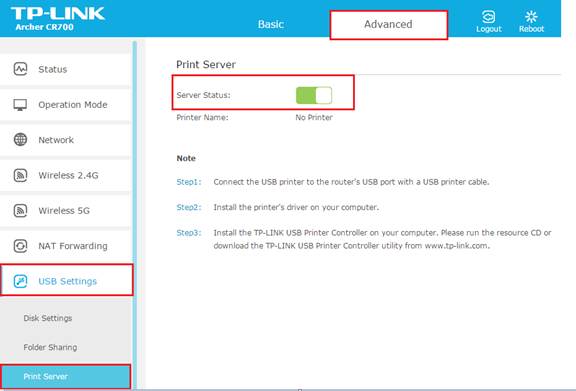Select Print Server submenu item
576x391 pixels.
66,376
